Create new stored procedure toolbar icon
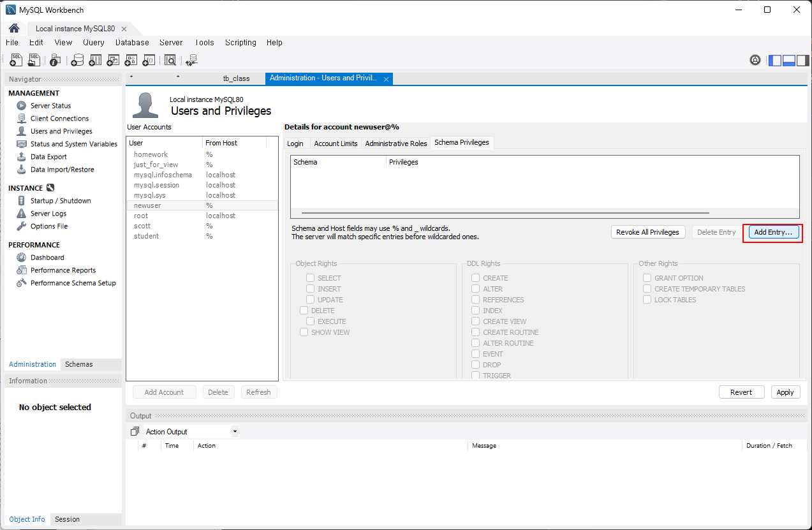The height and width of the screenshot is (530, 812). coord(131,60)
